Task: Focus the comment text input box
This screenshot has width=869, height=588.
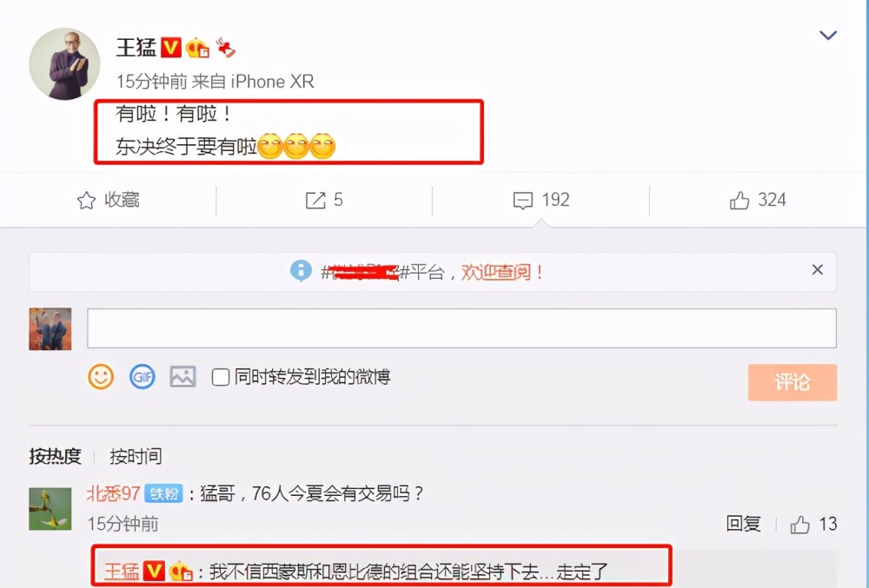Action: [461, 328]
